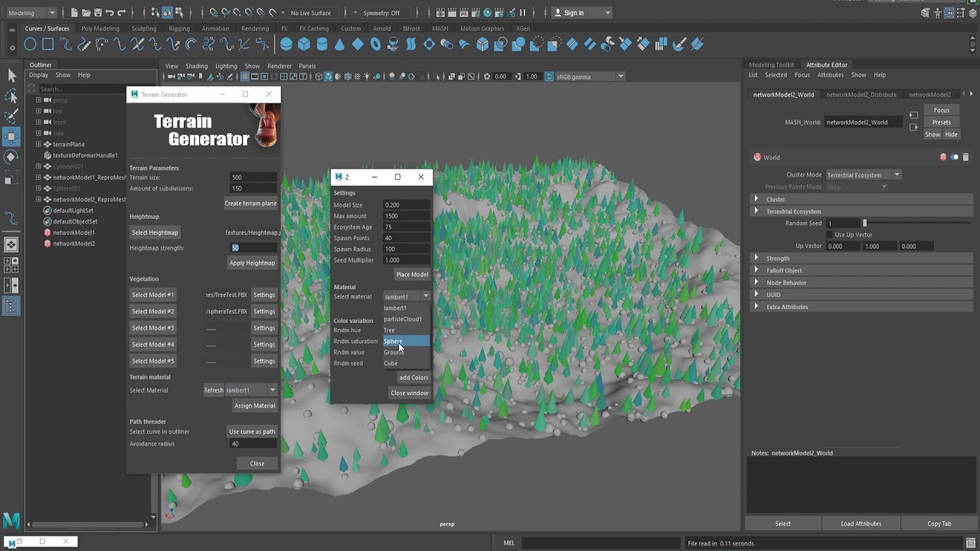Open the sRGB gamma color space dropdown
Viewport: 980px width, 551px height.
pos(590,77)
